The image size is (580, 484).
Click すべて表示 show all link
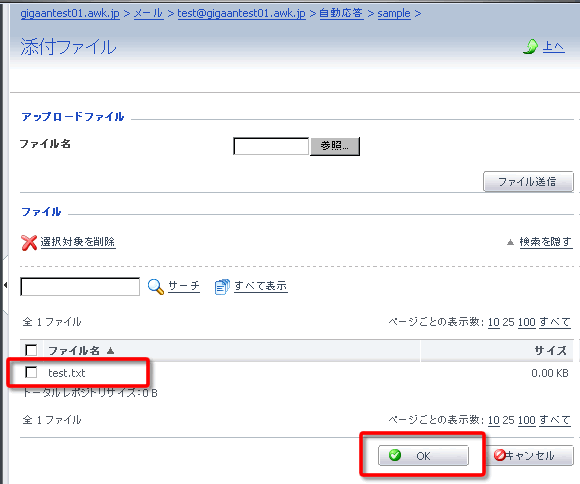(x=260, y=286)
